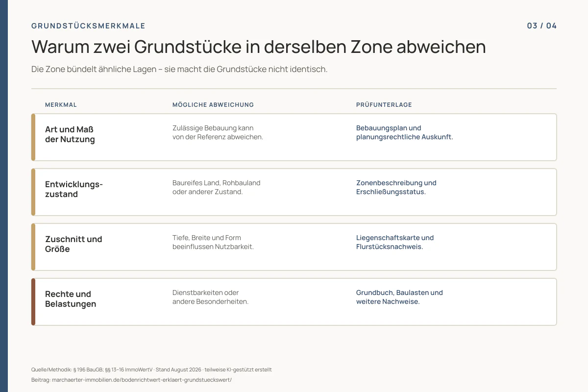Click 'Grundbuch, Baulasten und weitere Nachweise.'
This screenshot has height=392, width=588.
click(x=399, y=297)
